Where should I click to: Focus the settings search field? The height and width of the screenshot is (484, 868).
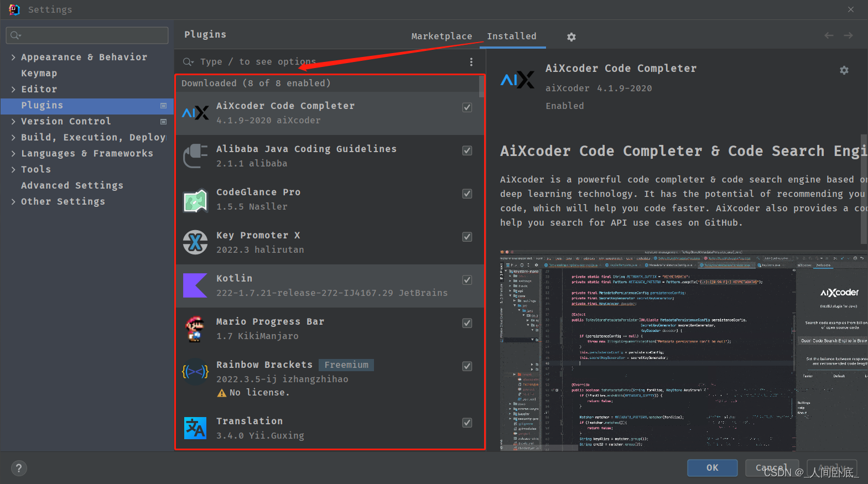[87, 35]
